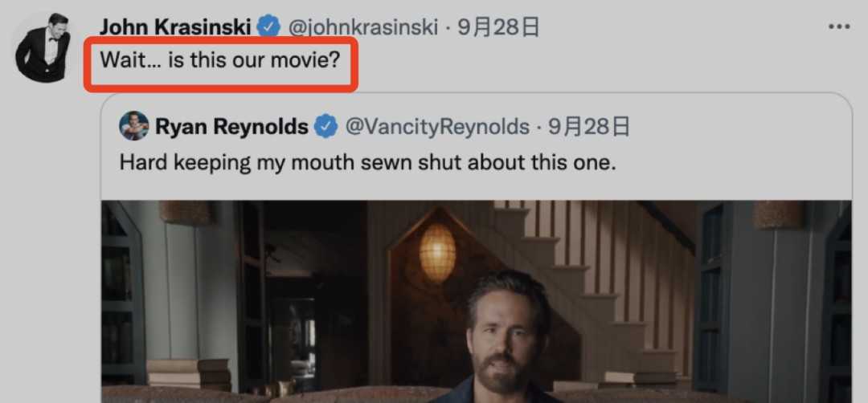This screenshot has height=403, width=868.
Task: Click John Krasinski's tweet date 9月28日
Action: pyautogui.click(x=498, y=27)
